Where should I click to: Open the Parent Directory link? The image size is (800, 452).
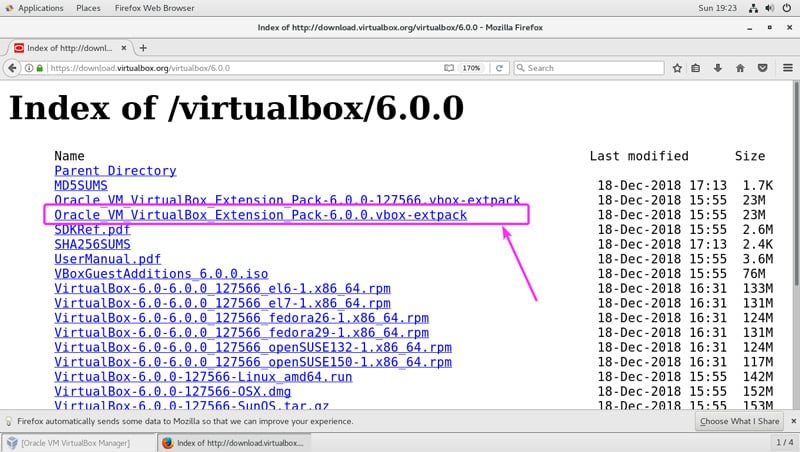(x=115, y=171)
